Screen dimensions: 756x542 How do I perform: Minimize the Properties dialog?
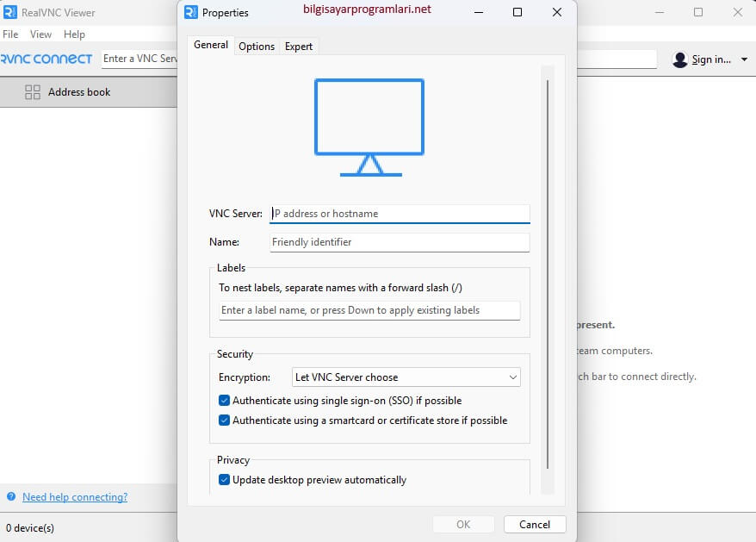click(478, 12)
